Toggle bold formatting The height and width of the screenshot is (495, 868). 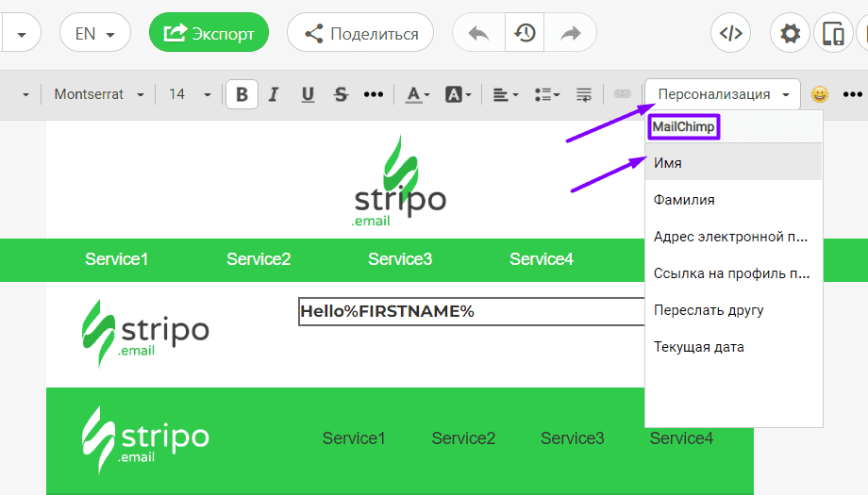(242, 94)
